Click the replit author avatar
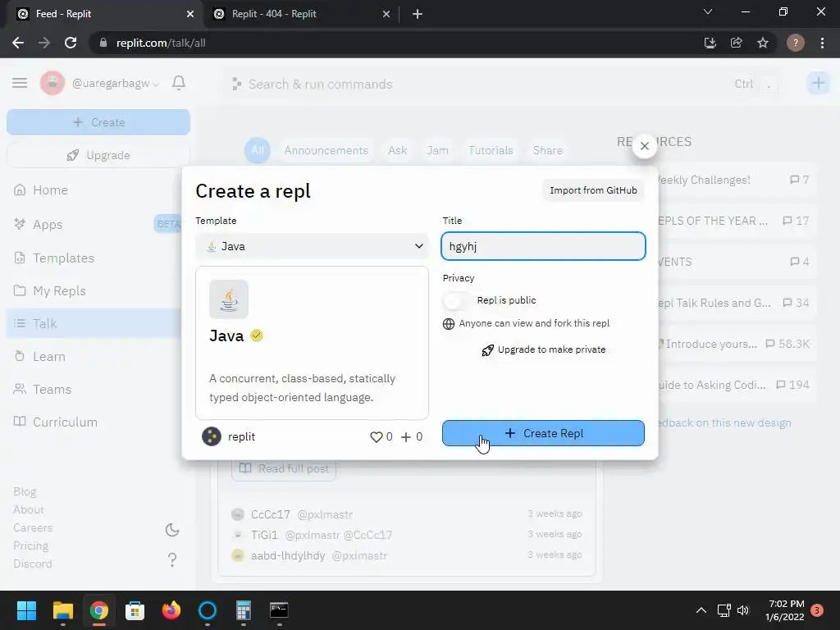 tap(212, 436)
